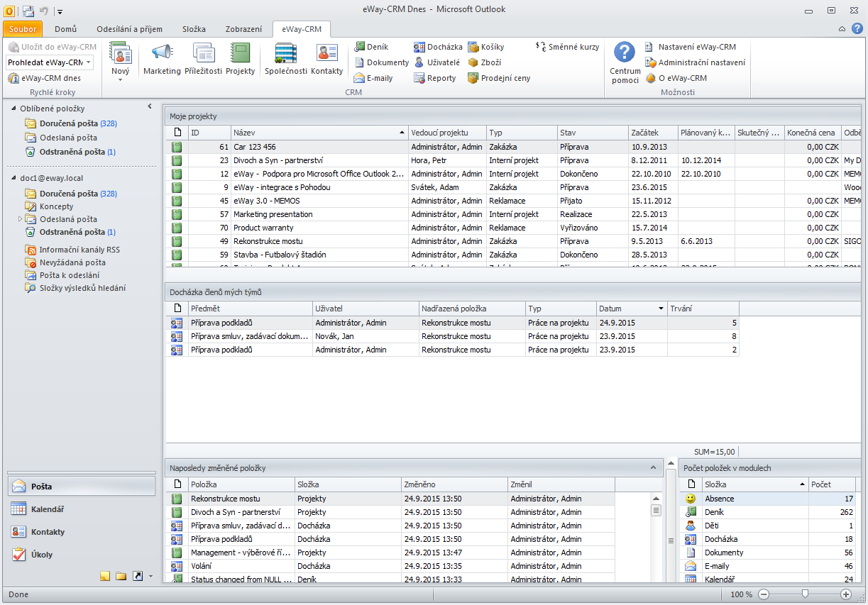The height and width of the screenshot is (605, 868).
Task: Open the folder list icon in navigation pane
Action: point(121,576)
